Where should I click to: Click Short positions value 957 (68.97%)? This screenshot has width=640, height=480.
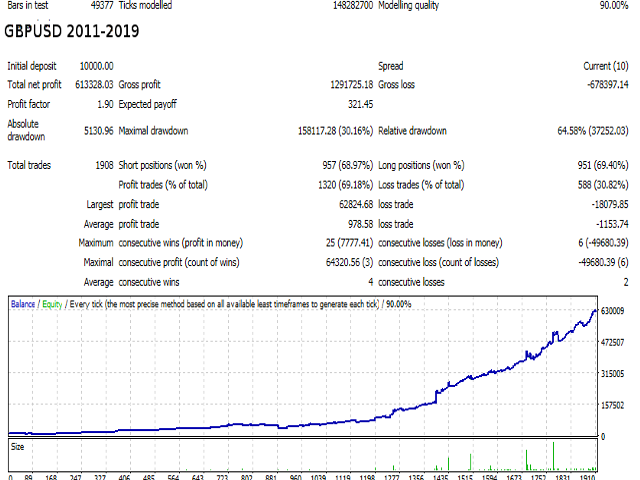click(347, 165)
